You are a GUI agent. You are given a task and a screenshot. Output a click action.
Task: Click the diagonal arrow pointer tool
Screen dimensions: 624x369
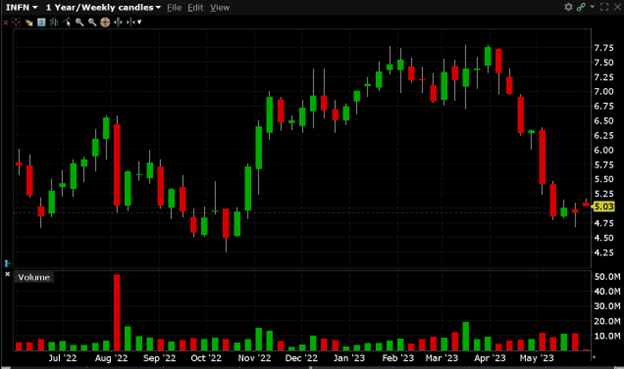coord(29,23)
